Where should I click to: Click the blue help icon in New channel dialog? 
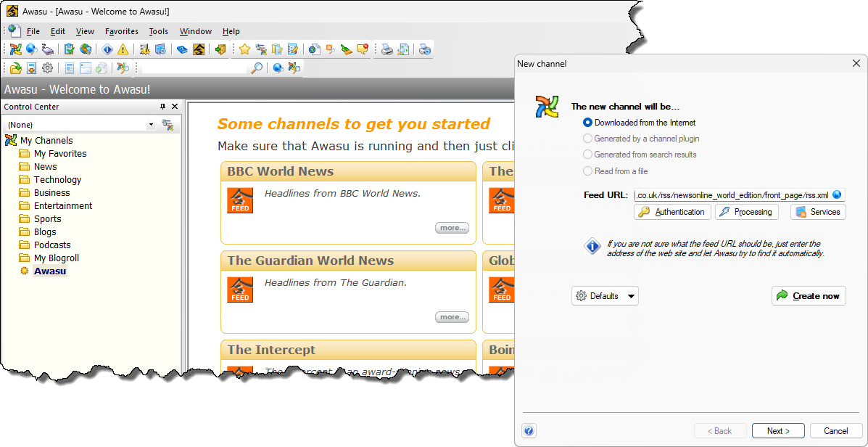coord(529,430)
